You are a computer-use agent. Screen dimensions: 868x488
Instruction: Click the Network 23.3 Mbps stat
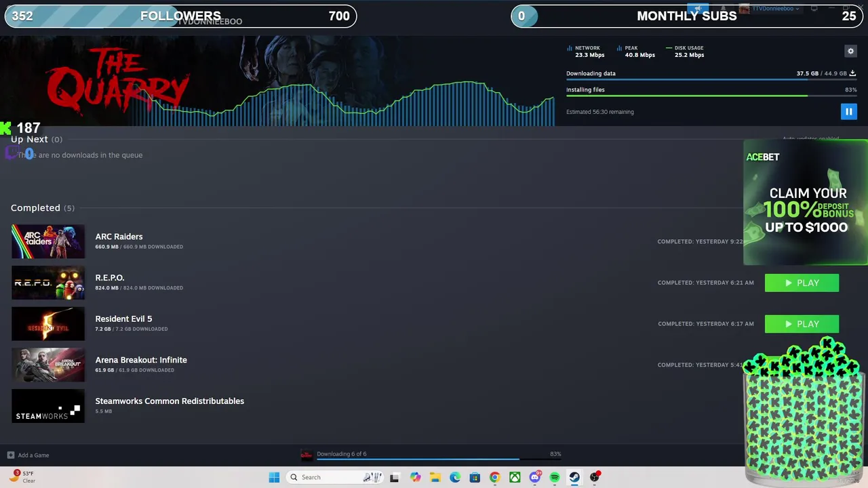(x=585, y=52)
